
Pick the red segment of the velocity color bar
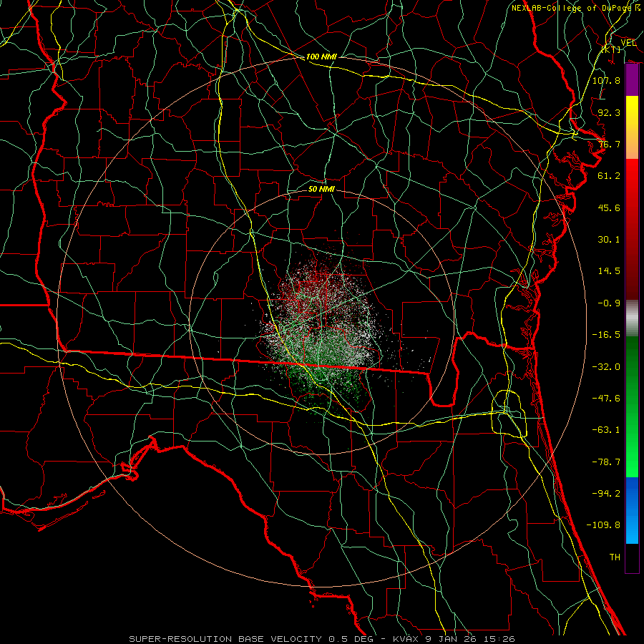click(632, 229)
